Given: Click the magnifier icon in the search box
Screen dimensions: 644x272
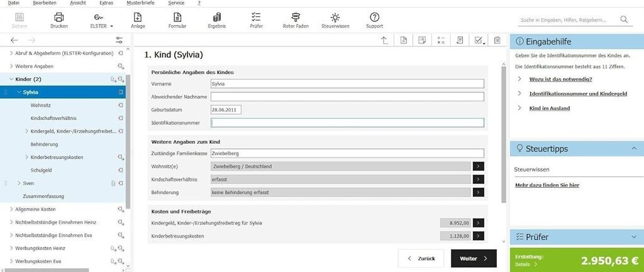Looking at the screenshot, I should coord(624,19).
